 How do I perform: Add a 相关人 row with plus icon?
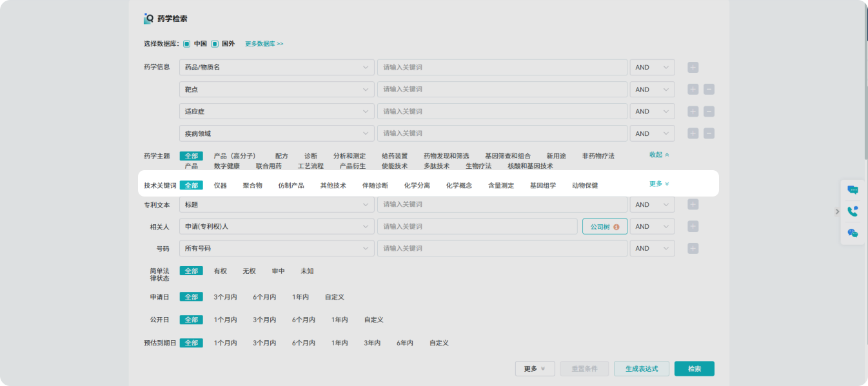(693, 226)
